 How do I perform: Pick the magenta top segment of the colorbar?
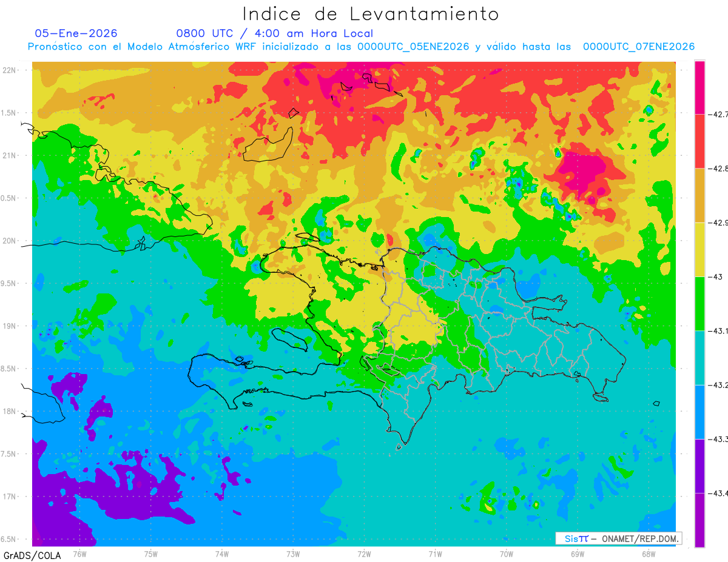[699, 87]
